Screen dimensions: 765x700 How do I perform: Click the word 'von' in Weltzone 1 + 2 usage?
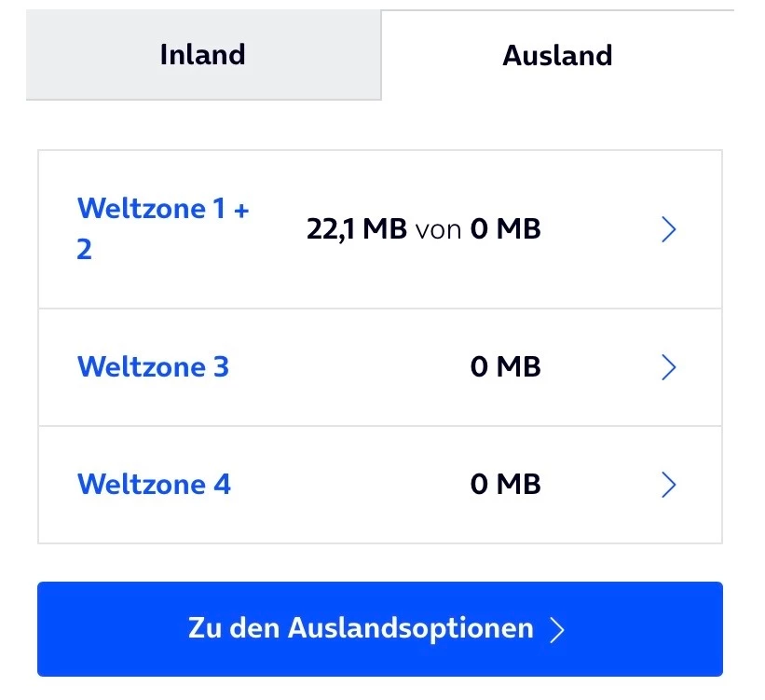click(438, 229)
